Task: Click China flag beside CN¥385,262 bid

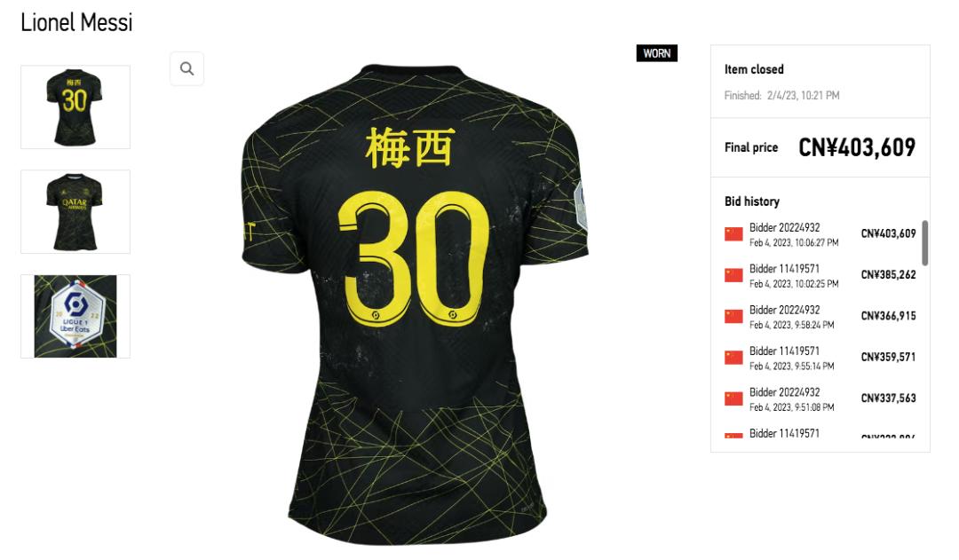Action: (x=733, y=275)
